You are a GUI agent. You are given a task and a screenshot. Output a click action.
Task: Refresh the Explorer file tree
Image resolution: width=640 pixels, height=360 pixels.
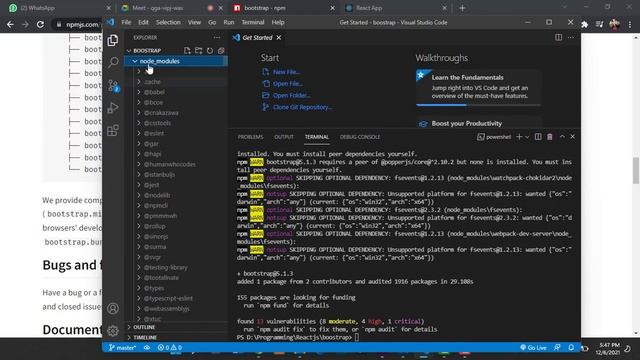click(x=210, y=51)
